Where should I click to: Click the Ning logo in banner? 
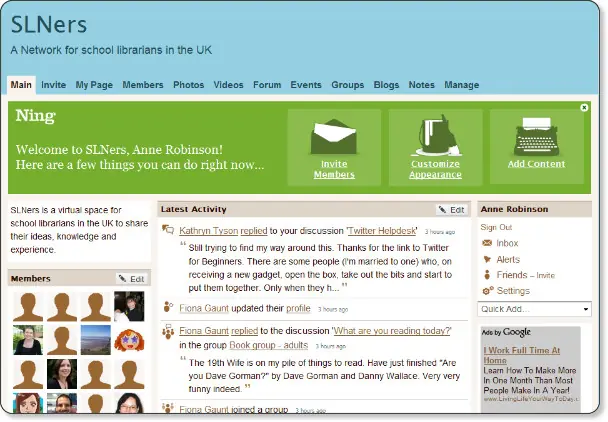click(x=36, y=116)
